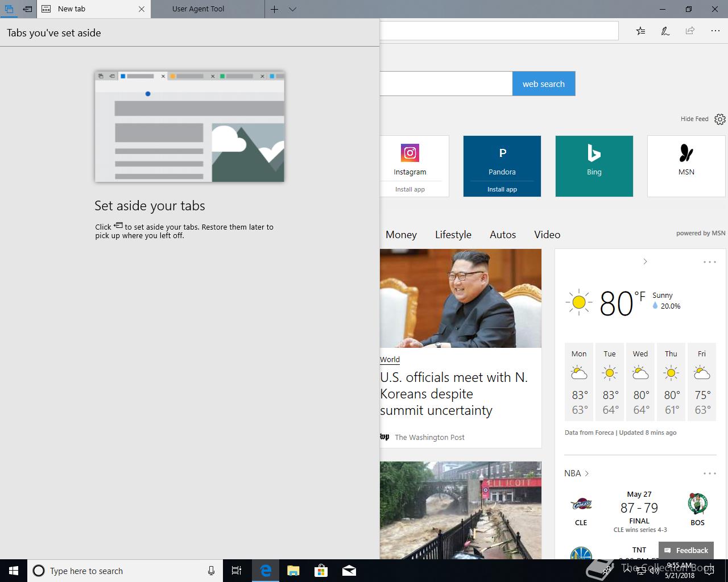Image resolution: width=728 pixels, height=582 pixels.
Task: Click the World category link
Action: 390,359
